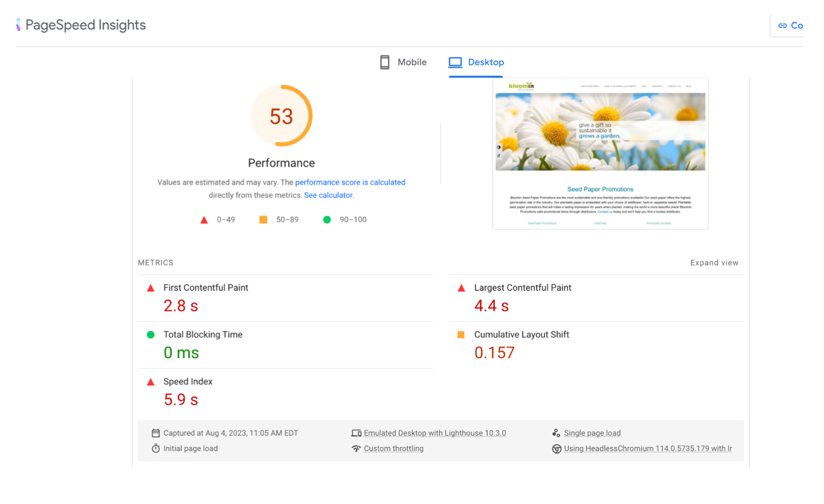Open the PageSpeed Insights title link
The height and width of the screenshot is (504, 824).
[x=85, y=25]
